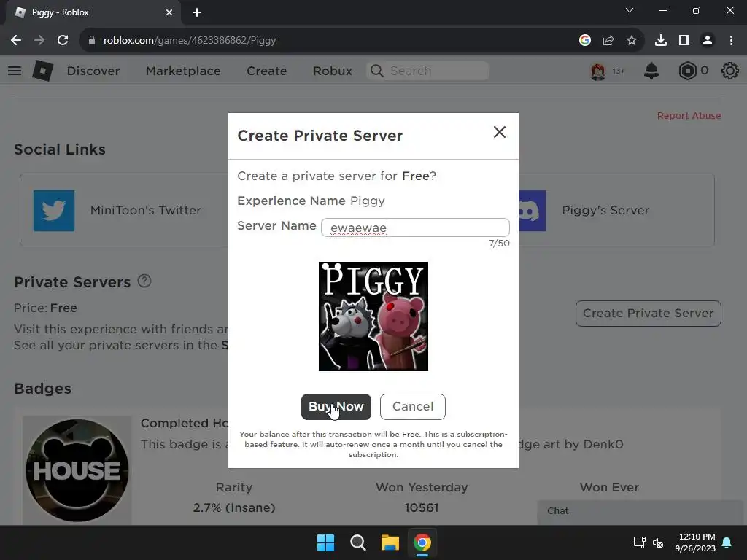
Task: Go to Roblox home via logo
Action: click(x=42, y=71)
